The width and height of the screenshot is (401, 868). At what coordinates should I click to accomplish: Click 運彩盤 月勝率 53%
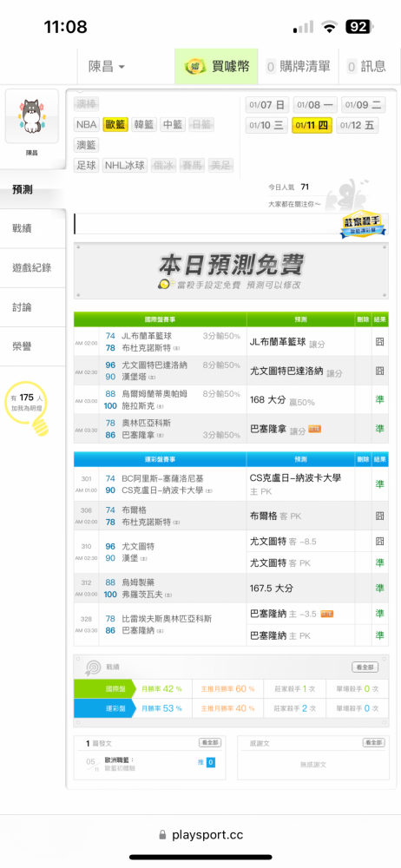[161, 708]
